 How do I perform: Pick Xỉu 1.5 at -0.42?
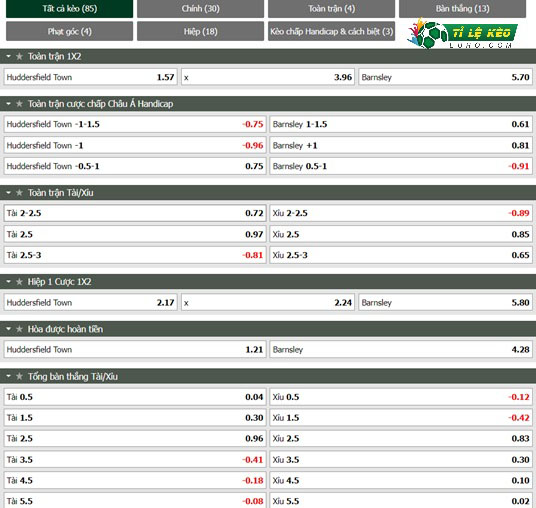tap(401, 418)
